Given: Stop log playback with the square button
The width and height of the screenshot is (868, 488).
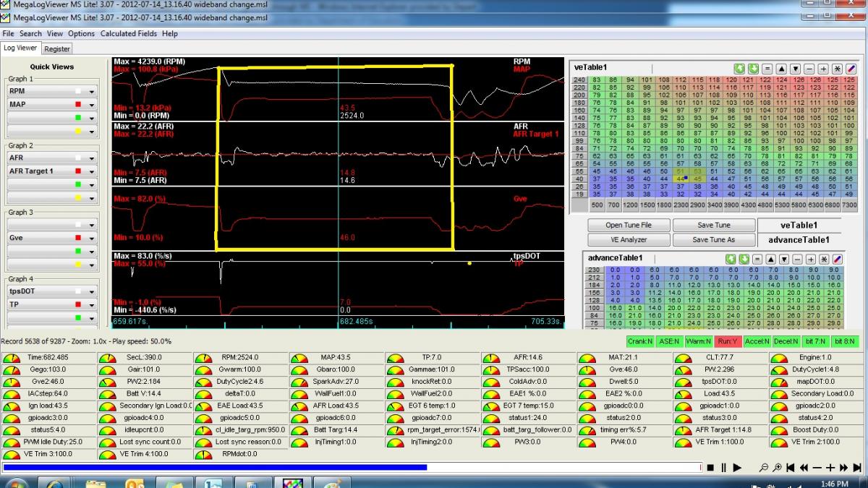Looking at the screenshot, I should (x=711, y=468).
